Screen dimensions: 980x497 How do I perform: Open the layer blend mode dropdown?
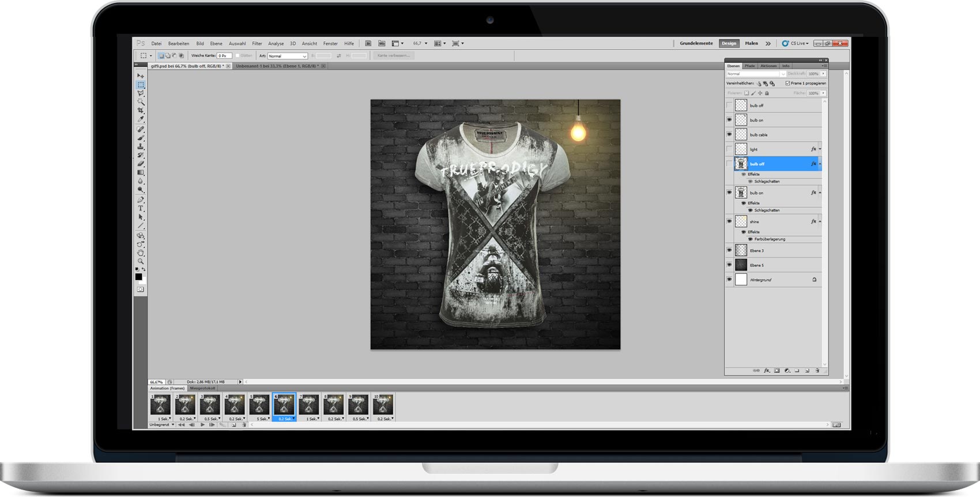click(x=755, y=74)
